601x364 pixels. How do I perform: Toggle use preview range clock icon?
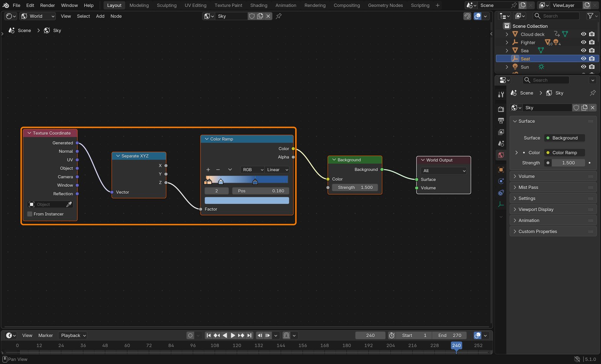click(x=392, y=335)
